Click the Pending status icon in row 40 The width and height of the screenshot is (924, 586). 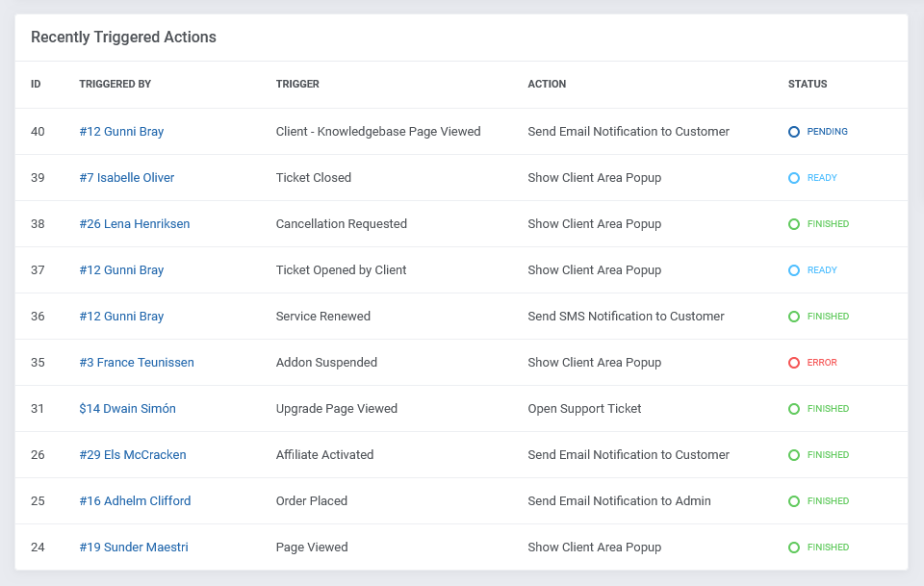coord(794,132)
